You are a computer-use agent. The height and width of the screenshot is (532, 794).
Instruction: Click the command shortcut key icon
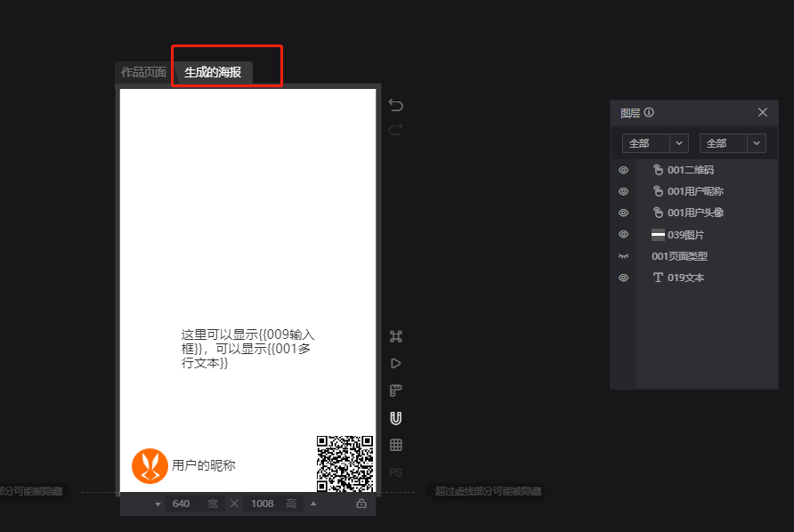click(396, 336)
